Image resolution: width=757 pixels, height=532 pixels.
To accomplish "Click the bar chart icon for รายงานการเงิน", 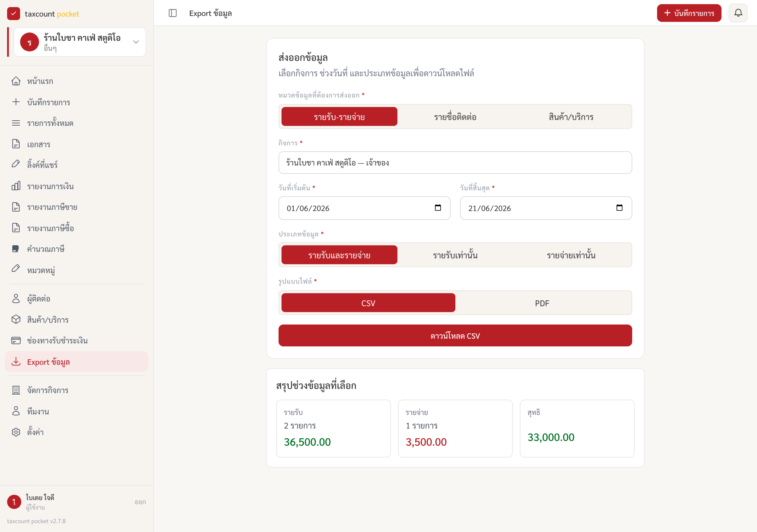I will (x=16, y=186).
